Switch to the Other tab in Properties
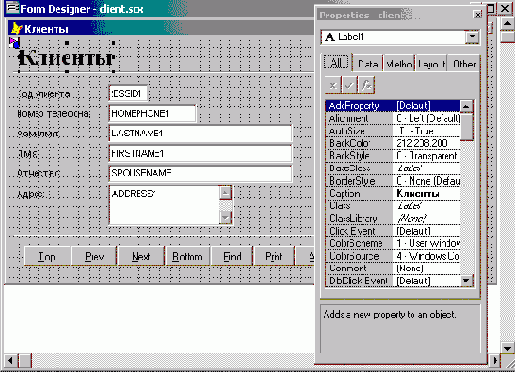Viewport: 515px width, 372px height. [x=464, y=63]
